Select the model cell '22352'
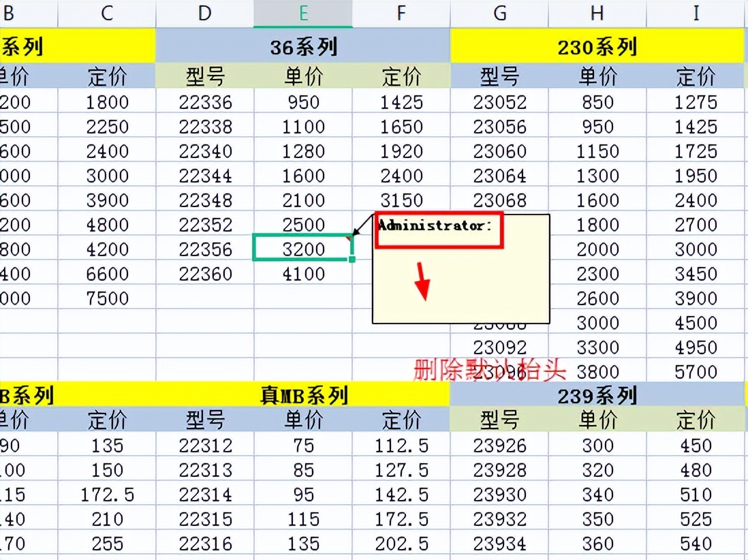Screen dimensions: 748x560 coord(205,225)
